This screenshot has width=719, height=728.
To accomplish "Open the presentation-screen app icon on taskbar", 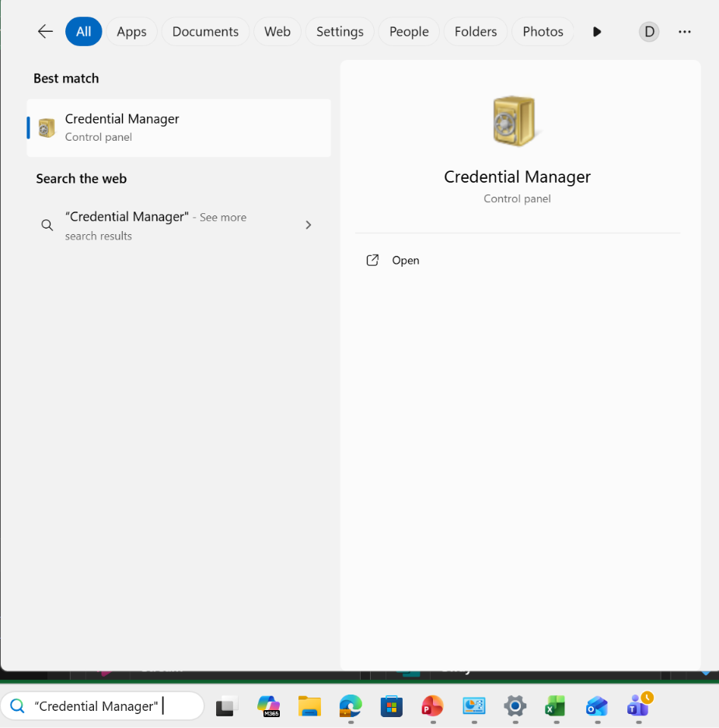I will [x=473, y=706].
